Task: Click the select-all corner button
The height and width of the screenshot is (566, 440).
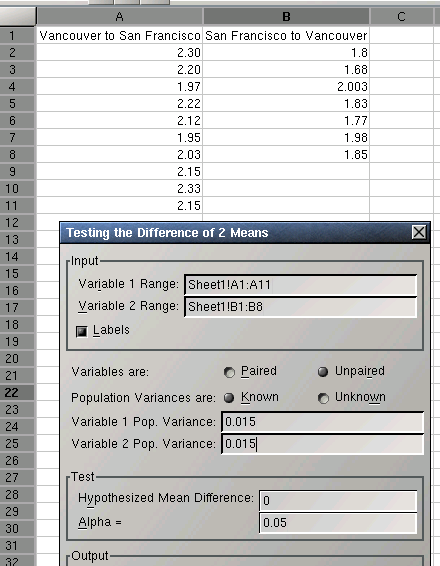Action: click(17, 16)
